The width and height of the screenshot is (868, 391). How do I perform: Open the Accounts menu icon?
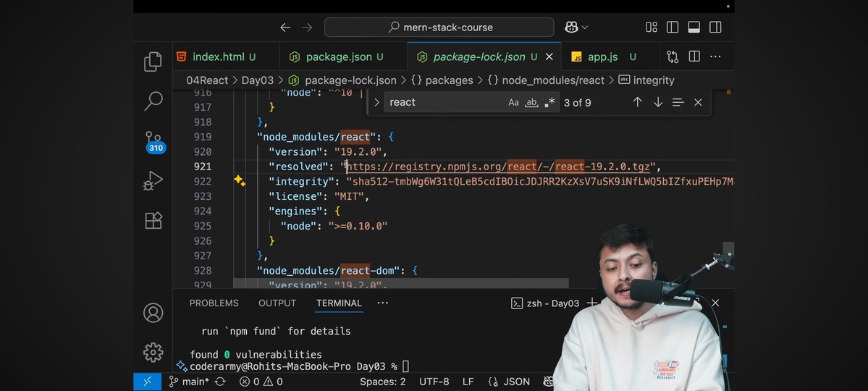click(x=153, y=312)
